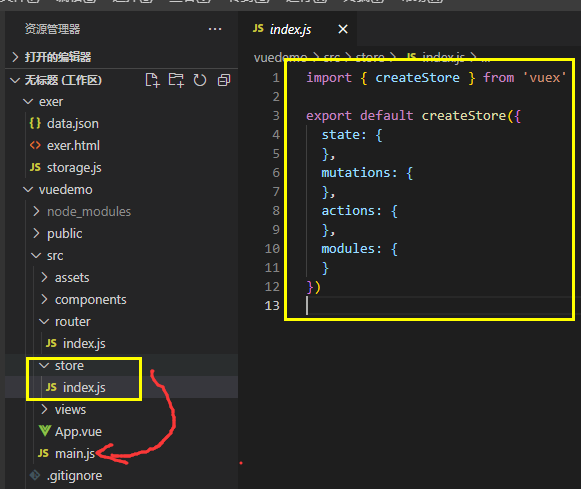Image resolution: width=581 pixels, height=489 pixels.
Task: Collapse the exer folder
Action: (28, 102)
